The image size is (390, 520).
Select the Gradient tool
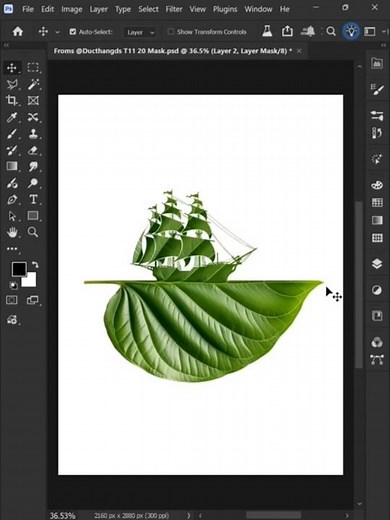[12, 166]
